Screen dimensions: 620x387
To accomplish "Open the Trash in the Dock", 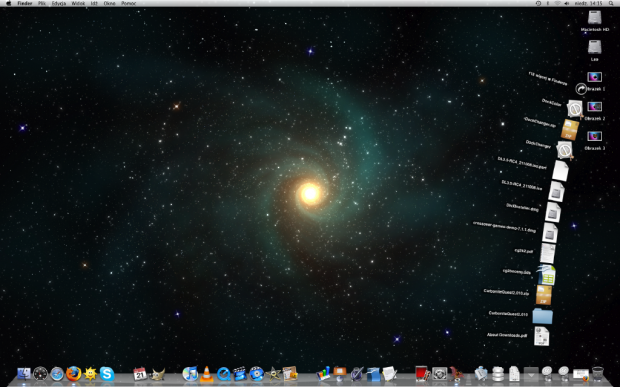I will (598, 374).
